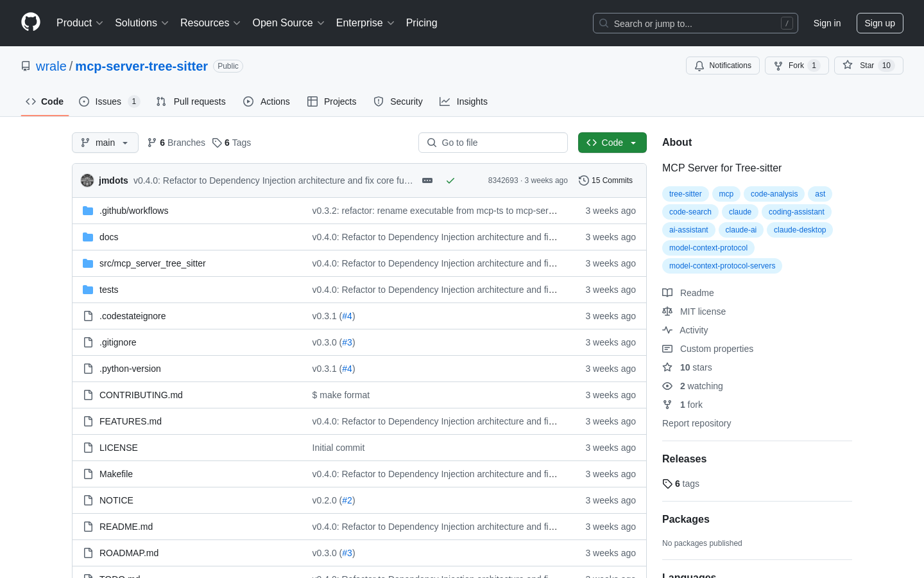Click the green check status icon
This screenshot has height=578, width=924.
[x=450, y=180]
